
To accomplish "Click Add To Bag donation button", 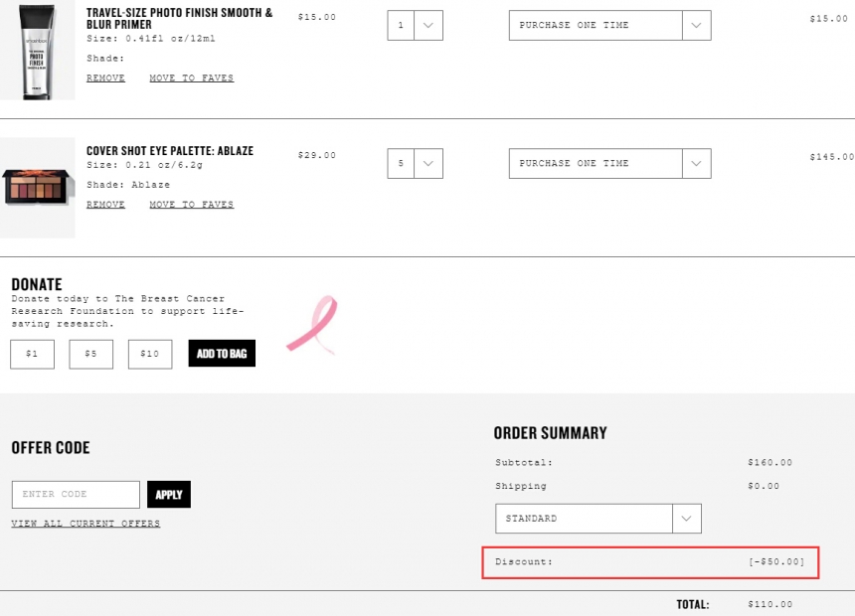I will 222,354.
